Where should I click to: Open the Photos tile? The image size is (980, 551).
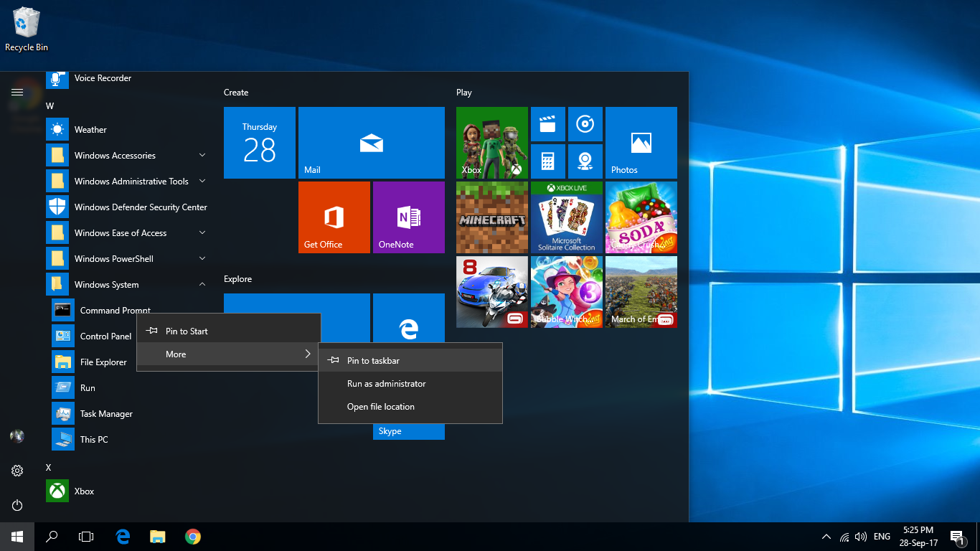pyautogui.click(x=641, y=143)
